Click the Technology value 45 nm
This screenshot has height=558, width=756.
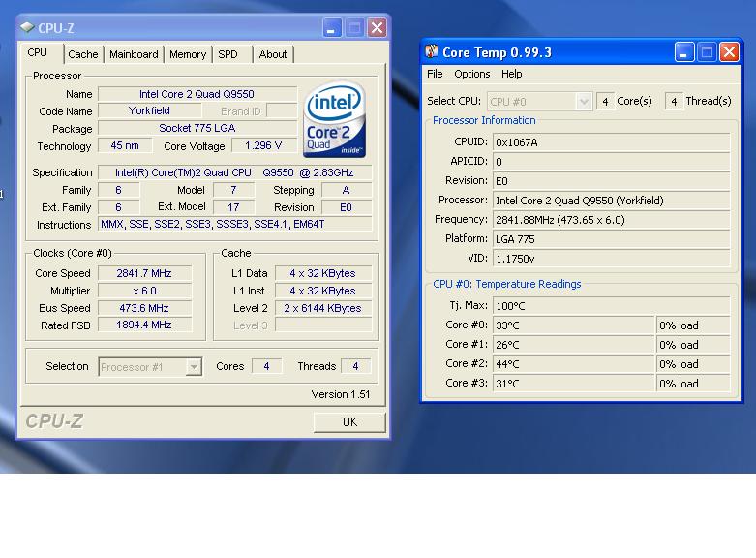[x=125, y=145]
